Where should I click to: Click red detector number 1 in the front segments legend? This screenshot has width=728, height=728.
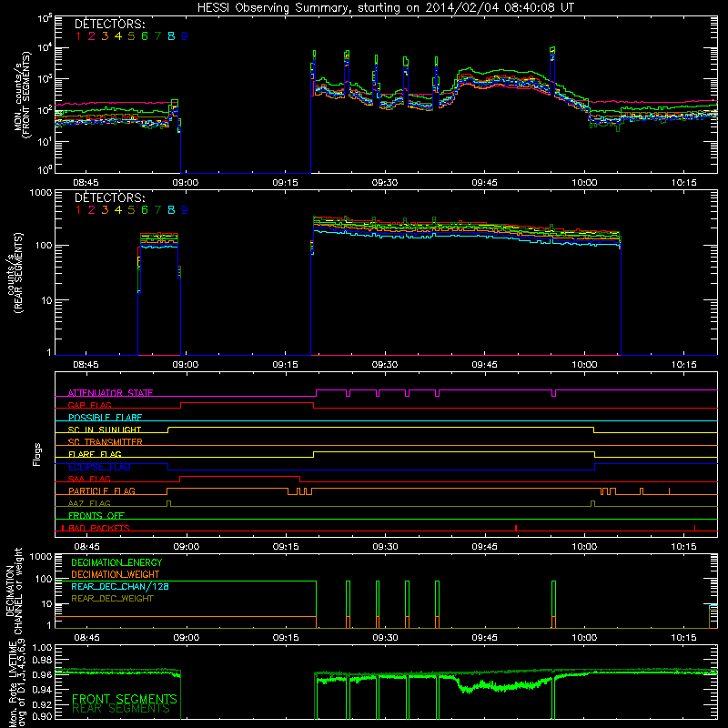[78, 36]
